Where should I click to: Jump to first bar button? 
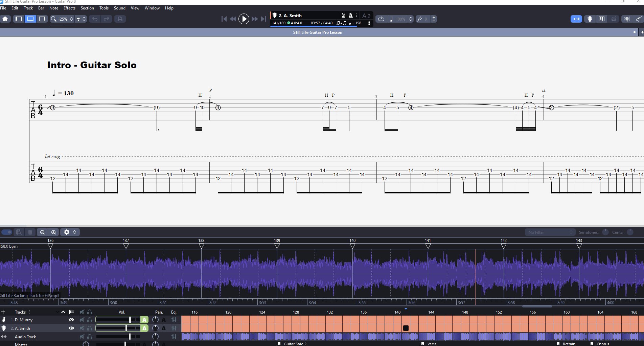224,19
